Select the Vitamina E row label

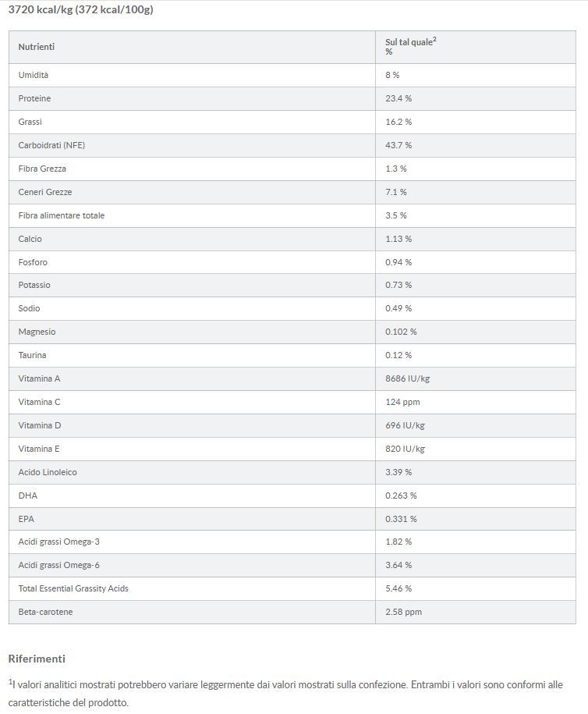(39, 449)
